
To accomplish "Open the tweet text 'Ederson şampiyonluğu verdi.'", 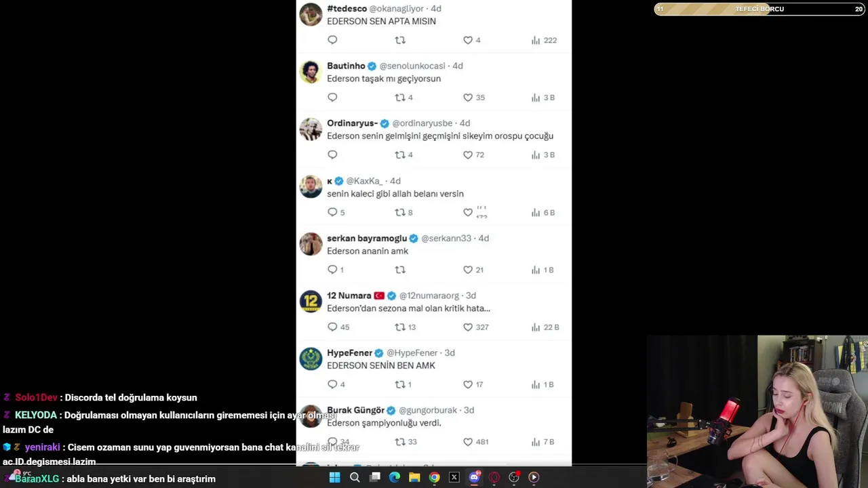I will [x=384, y=423].
